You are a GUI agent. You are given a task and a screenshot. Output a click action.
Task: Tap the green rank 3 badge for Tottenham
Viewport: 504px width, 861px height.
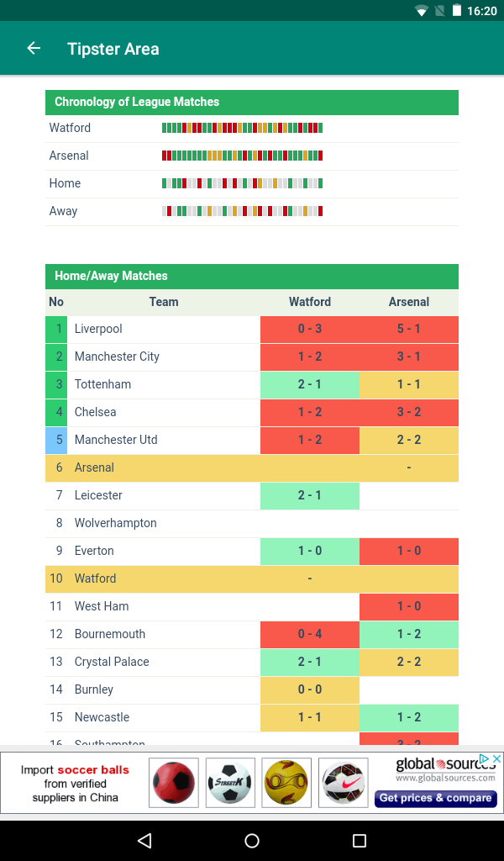[56, 385]
